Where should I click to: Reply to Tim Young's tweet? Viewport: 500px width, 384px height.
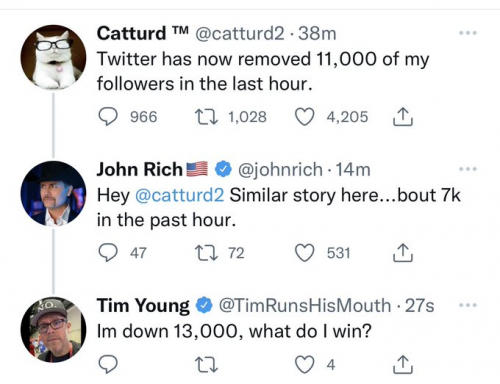[x=108, y=365]
